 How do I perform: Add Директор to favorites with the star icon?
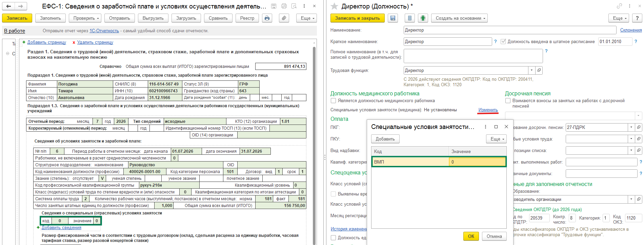pyautogui.click(x=334, y=6)
